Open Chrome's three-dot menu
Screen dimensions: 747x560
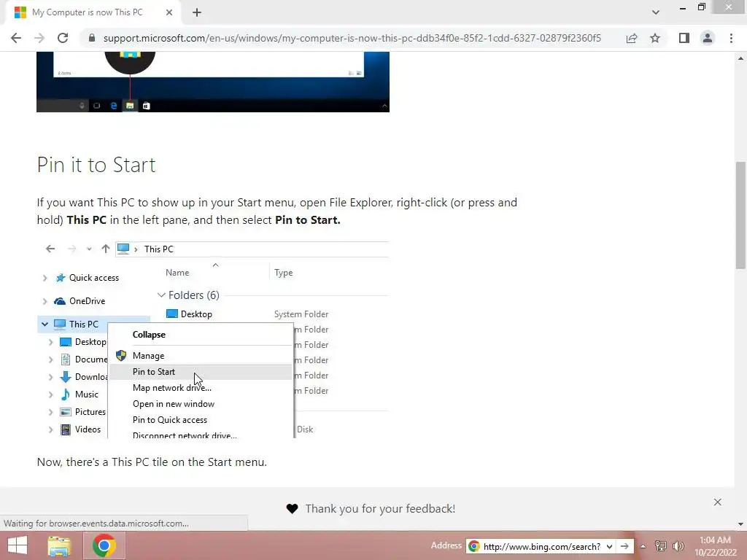point(731,38)
